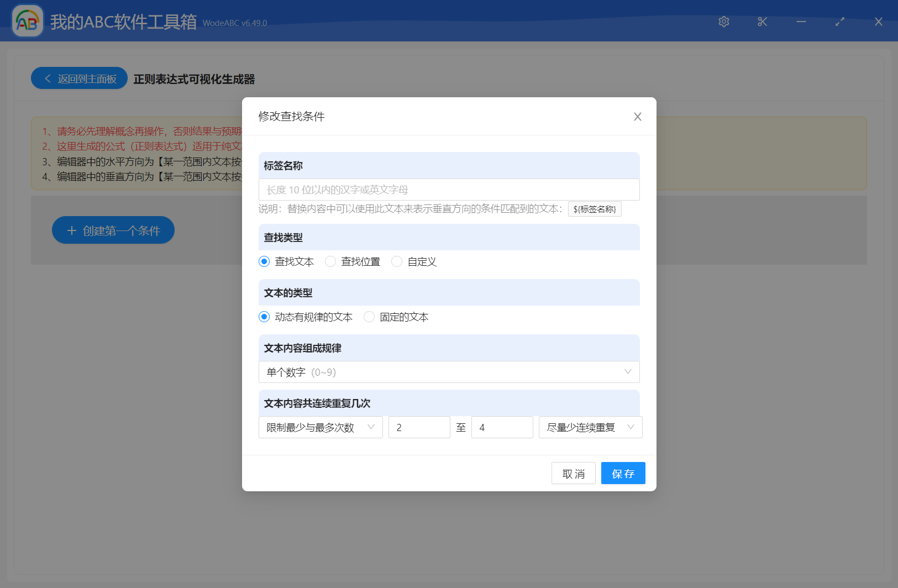898x588 pixels.
Task: Expand the 限制最少与最多次数 dropdown
Action: pos(321,427)
